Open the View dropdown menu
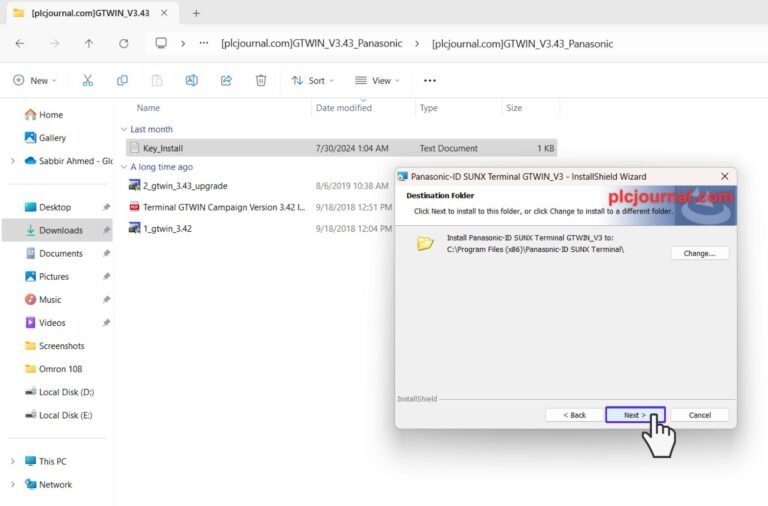 tap(377, 80)
